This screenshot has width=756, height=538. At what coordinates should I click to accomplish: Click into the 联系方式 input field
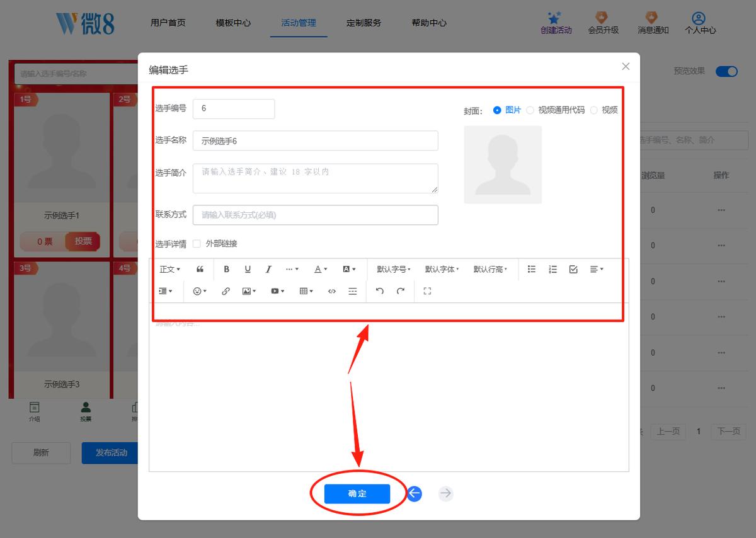(315, 215)
